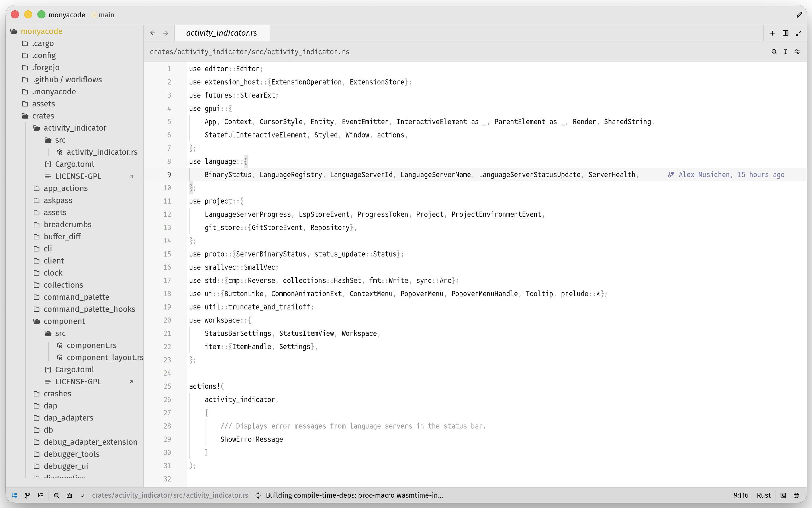Go back with the left arrow

click(153, 33)
